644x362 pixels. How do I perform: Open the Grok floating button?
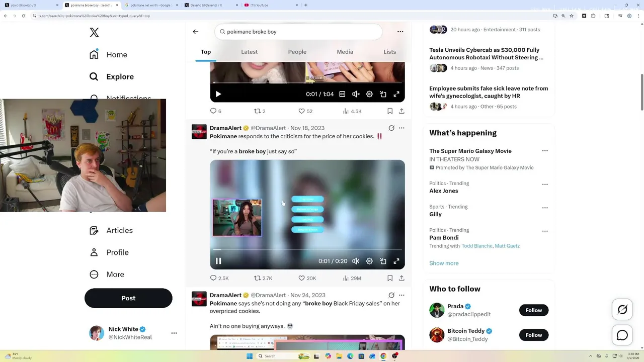622,310
